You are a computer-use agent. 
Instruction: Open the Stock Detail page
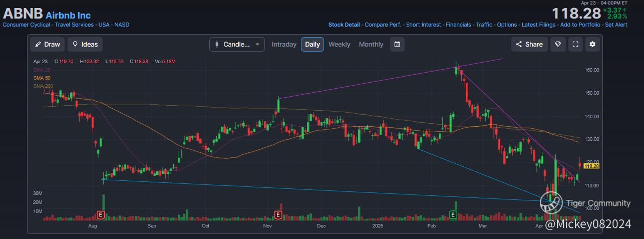(344, 25)
